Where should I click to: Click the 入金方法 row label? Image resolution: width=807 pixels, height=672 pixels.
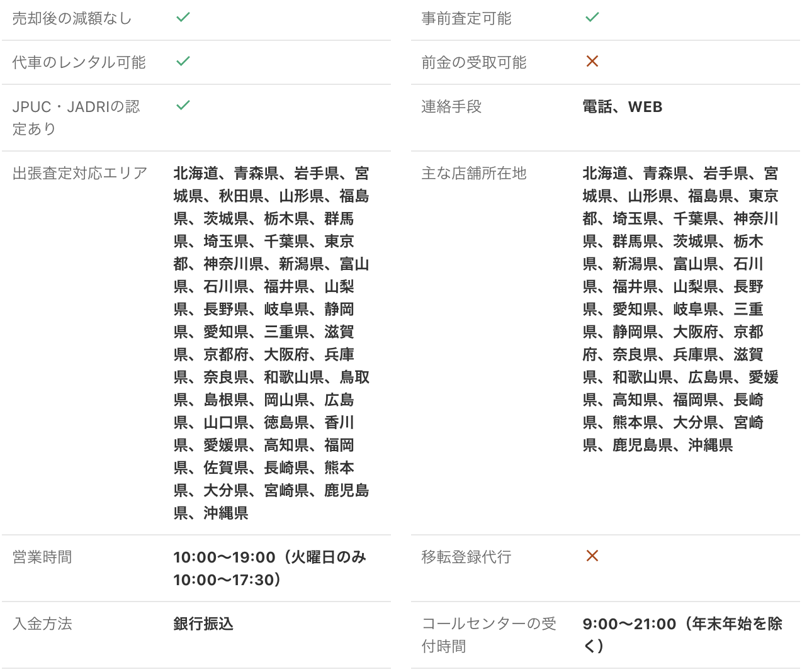click(x=42, y=624)
